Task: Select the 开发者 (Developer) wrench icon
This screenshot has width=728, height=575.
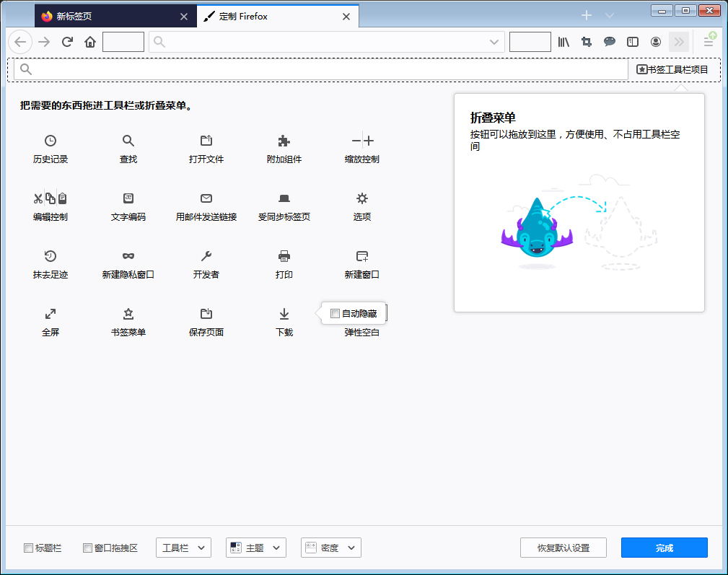Action: point(206,255)
